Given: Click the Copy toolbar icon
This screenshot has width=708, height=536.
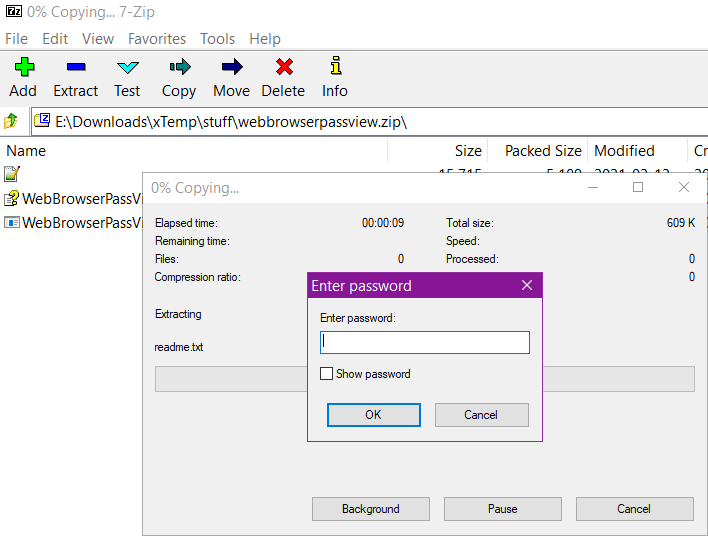Looking at the screenshot, I should (180, 67).
